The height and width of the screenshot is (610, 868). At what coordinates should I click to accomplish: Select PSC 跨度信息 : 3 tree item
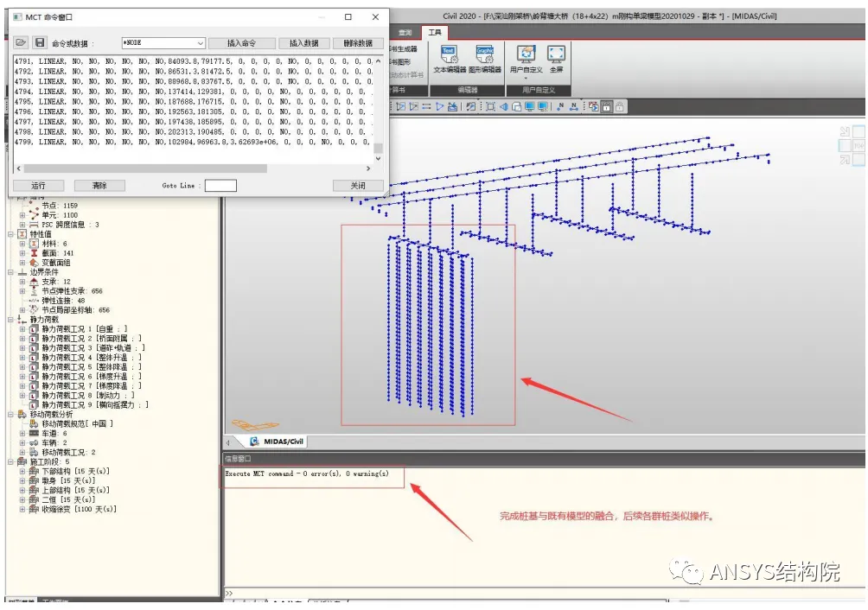pos(70,225)
